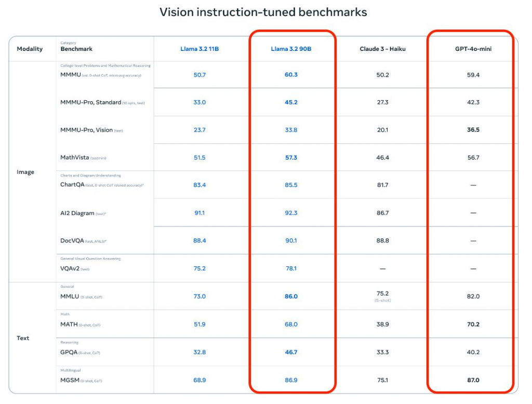Image resolution: width=532 pixels, height=404 pixels.
Task: Click the Benchmark column header label
Action: pos(76,49)
